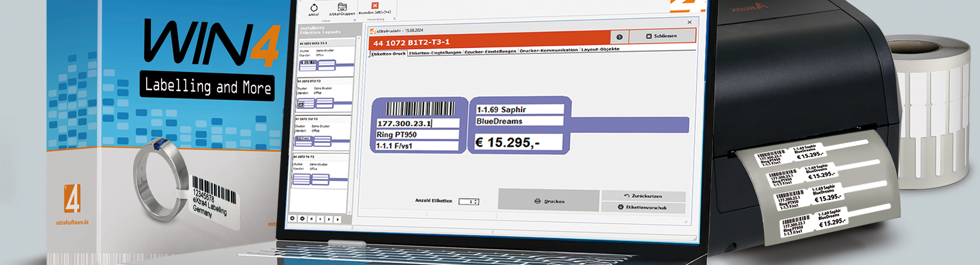Click the Schliessen button

tap(661, 36)
